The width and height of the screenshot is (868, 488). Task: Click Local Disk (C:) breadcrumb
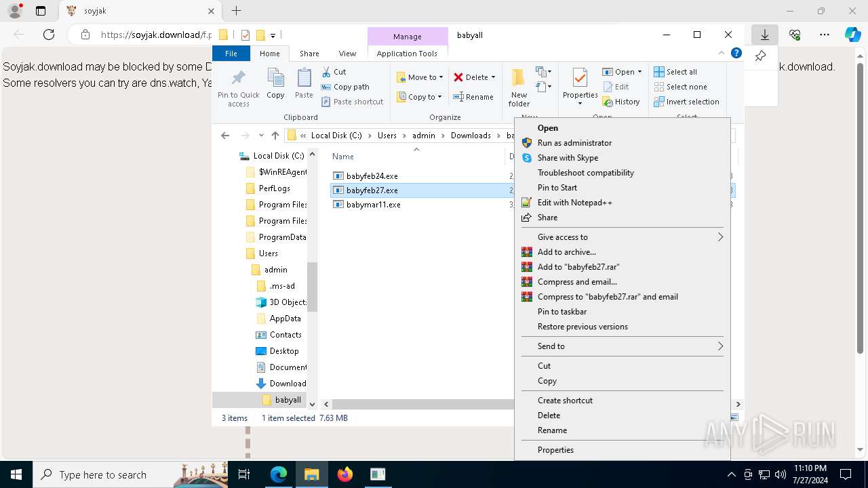[x=336, y=136]
